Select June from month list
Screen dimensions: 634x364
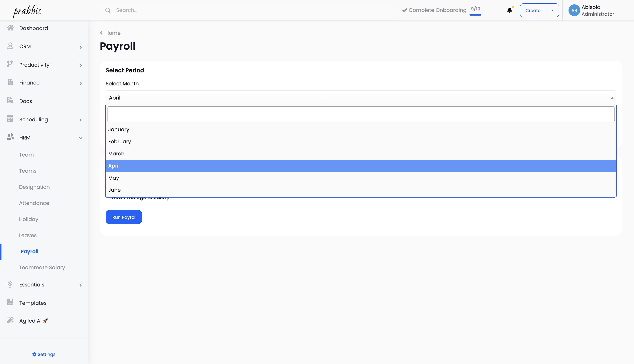pos(361,190)
